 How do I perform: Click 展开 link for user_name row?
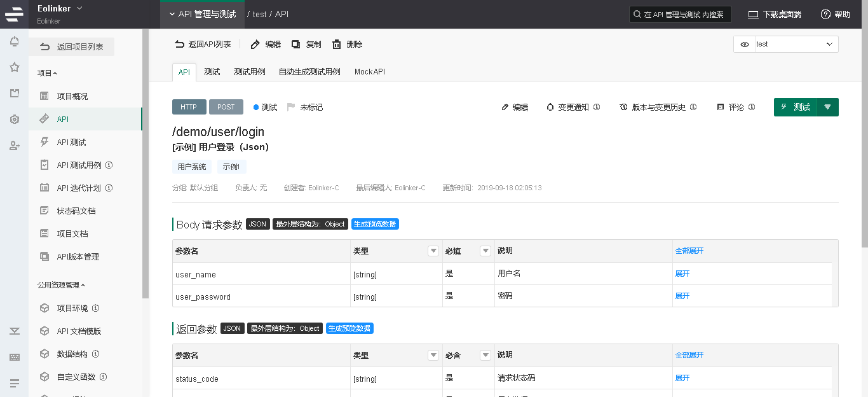click(682, 274)
